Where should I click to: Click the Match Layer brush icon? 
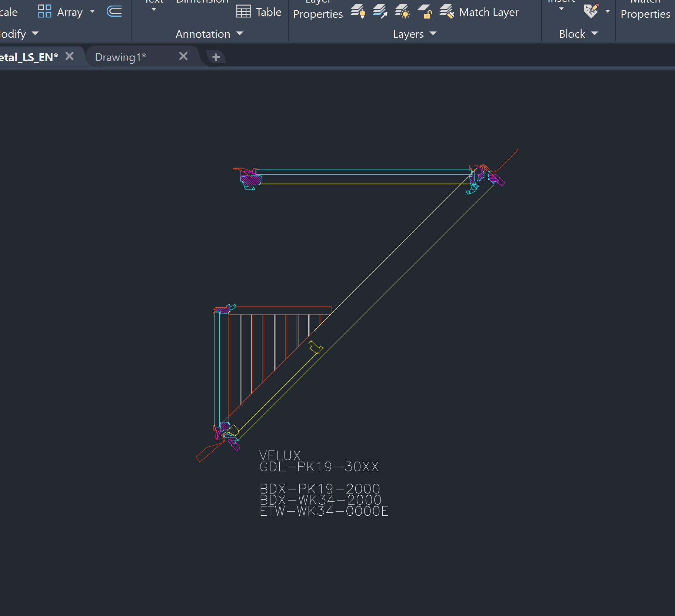tap(447, 11)
